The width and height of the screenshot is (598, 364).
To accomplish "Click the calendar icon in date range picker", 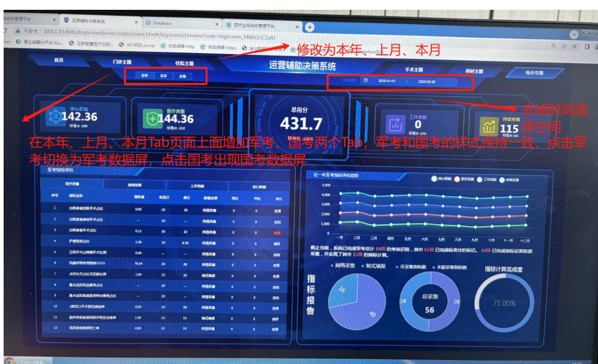I will click(365, 81).
